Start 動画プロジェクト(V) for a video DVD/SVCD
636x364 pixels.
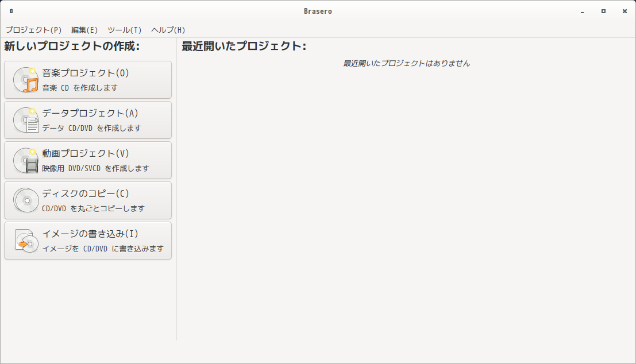[x=88, y=160]
